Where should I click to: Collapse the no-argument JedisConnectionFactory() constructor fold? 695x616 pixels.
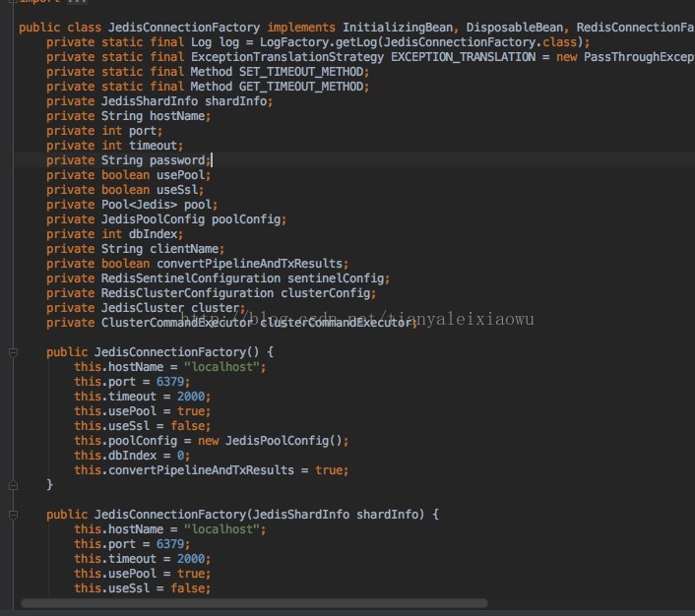point(14,352)
